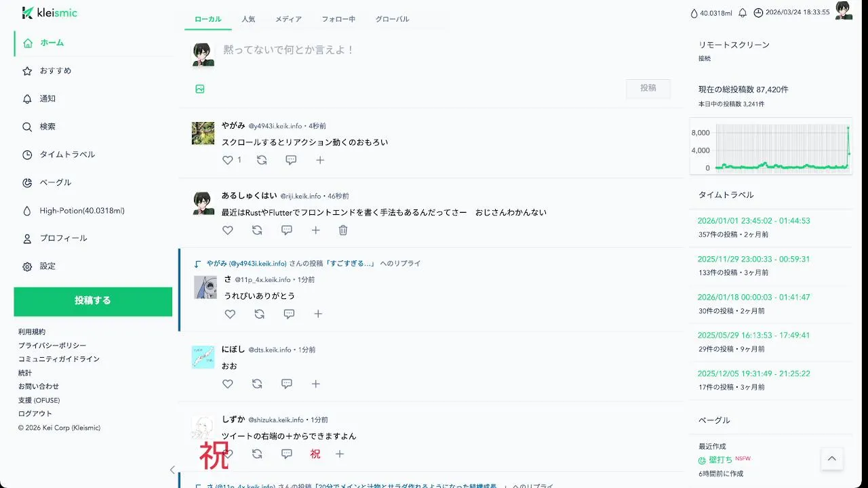Open the プライバシーポリシー link

pos(52,346)
